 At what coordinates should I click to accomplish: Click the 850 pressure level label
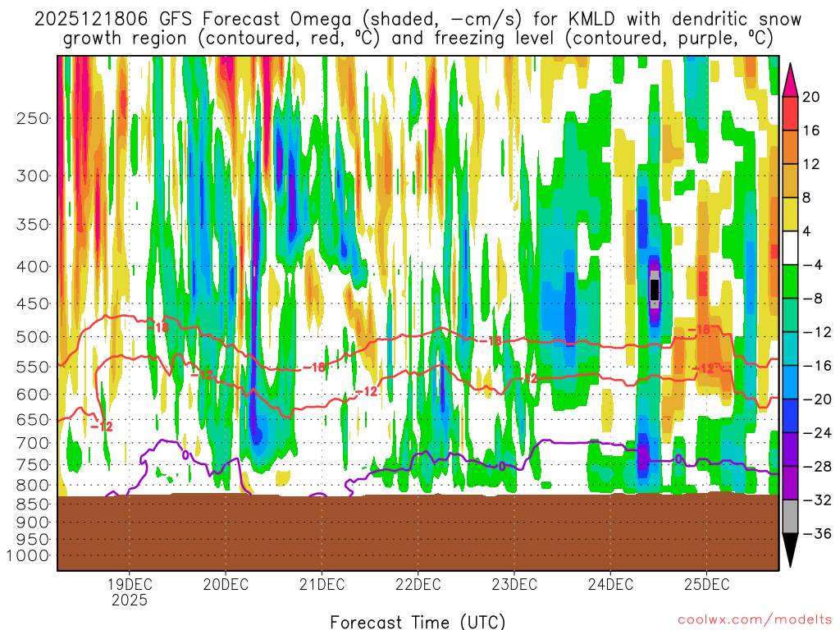(33, 504)
